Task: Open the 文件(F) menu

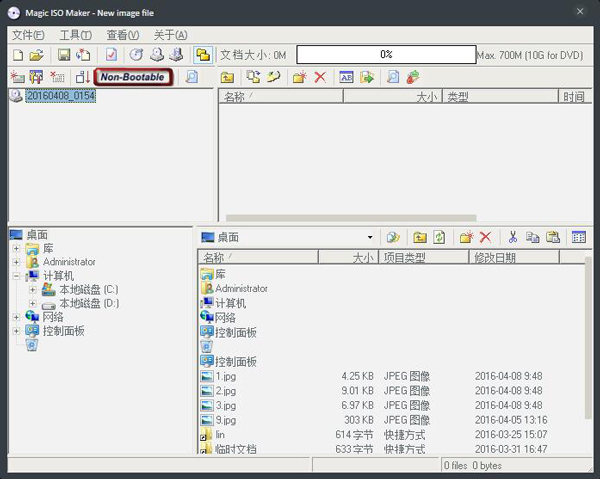Action: point(28,35)
